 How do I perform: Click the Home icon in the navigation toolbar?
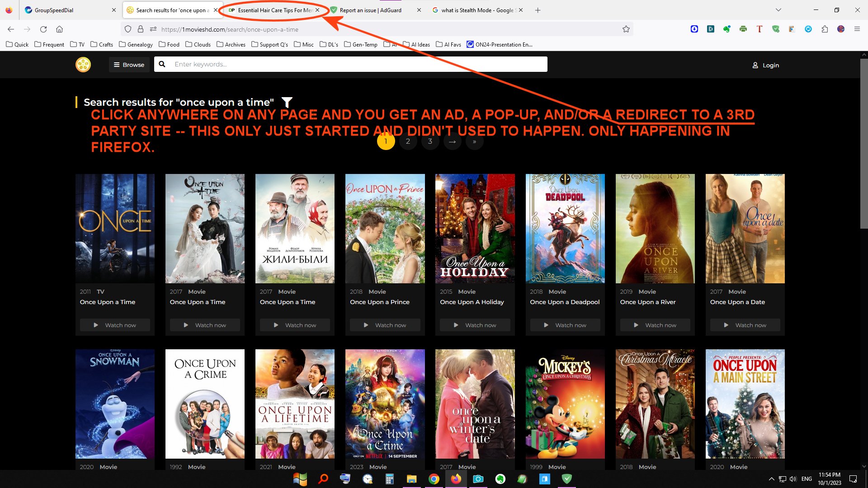point(59,29)
